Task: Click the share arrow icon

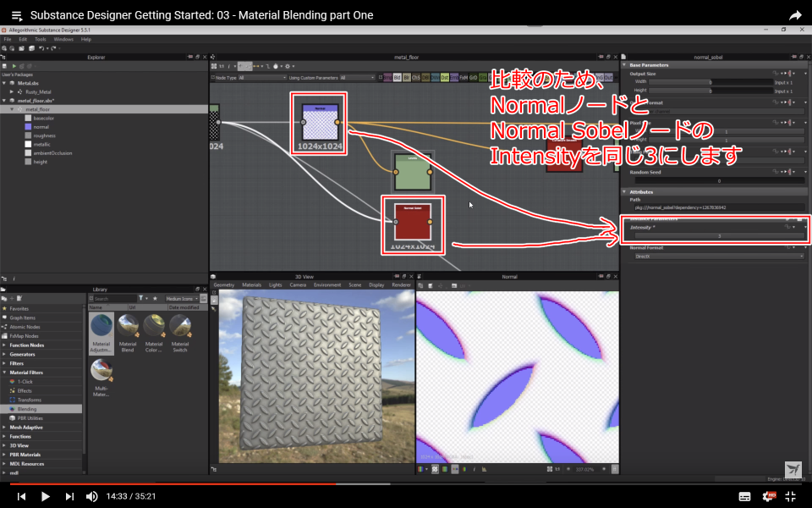Action: tap(795, 15)
